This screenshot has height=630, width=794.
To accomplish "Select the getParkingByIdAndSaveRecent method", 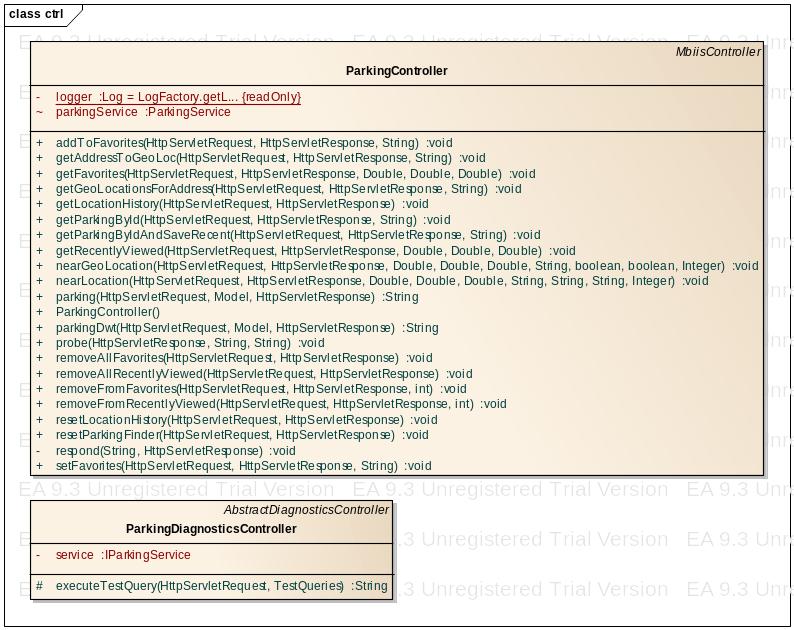I will pyautogui.click(x=298, y=235).
